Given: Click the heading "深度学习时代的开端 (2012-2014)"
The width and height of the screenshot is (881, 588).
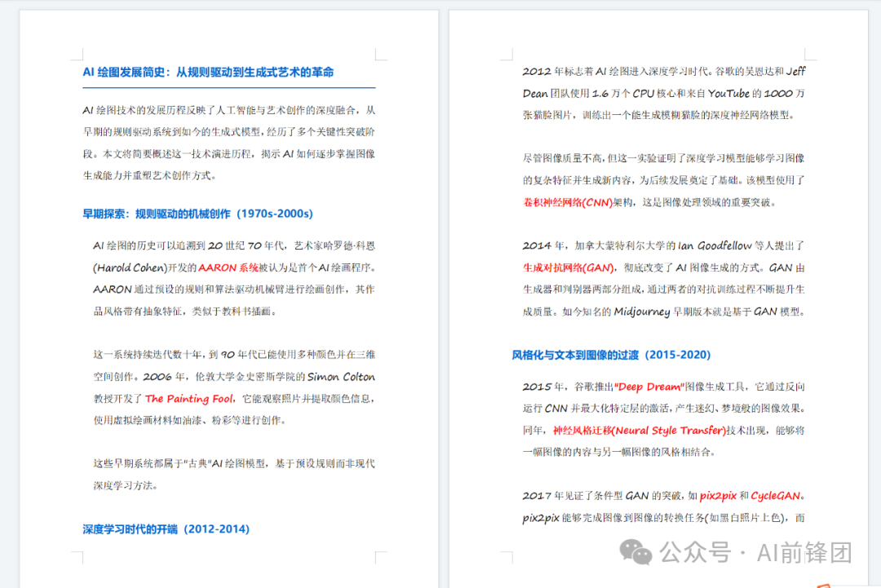Looking at the screenshot, I should (166, 529).
